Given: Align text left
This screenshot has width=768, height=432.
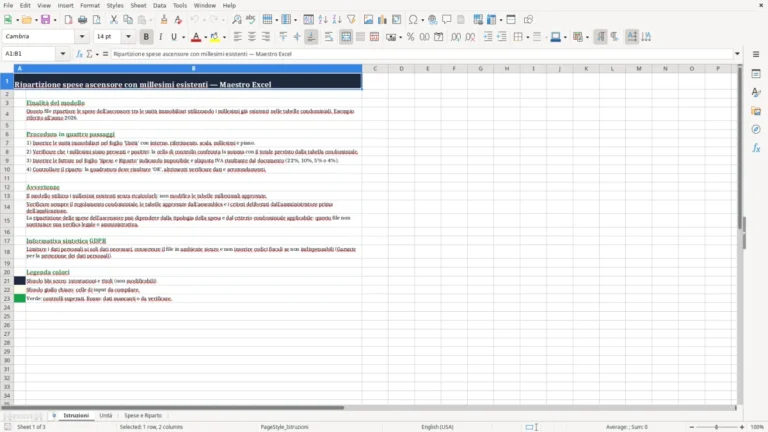Looking at the screenshot, I should (x=238, y=37).
